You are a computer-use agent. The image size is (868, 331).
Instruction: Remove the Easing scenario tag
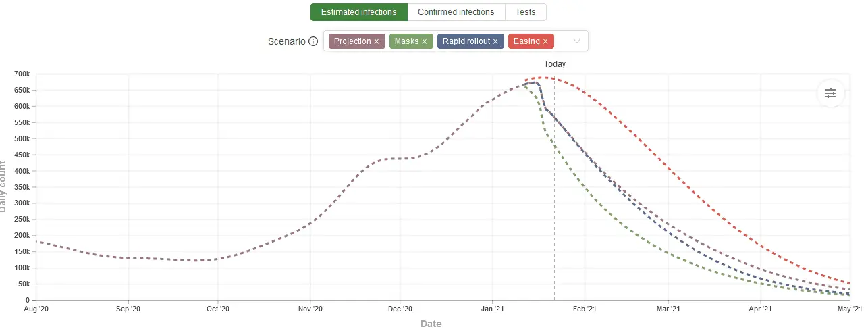tap(545, 41)
